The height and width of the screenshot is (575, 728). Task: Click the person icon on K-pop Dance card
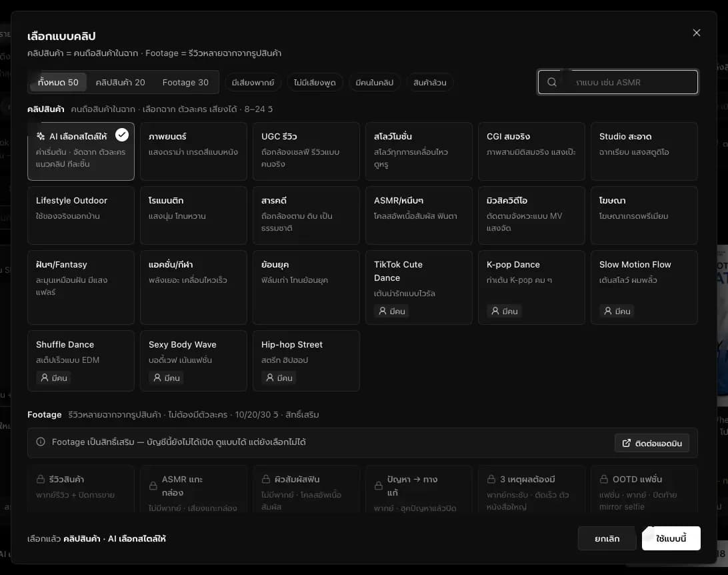coord(495,311)
